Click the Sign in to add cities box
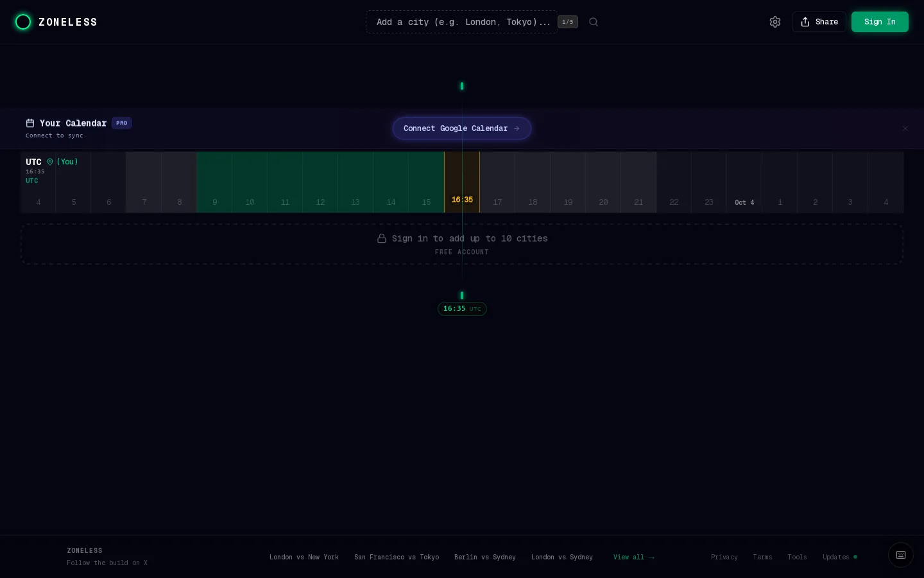 pos(462,244)
